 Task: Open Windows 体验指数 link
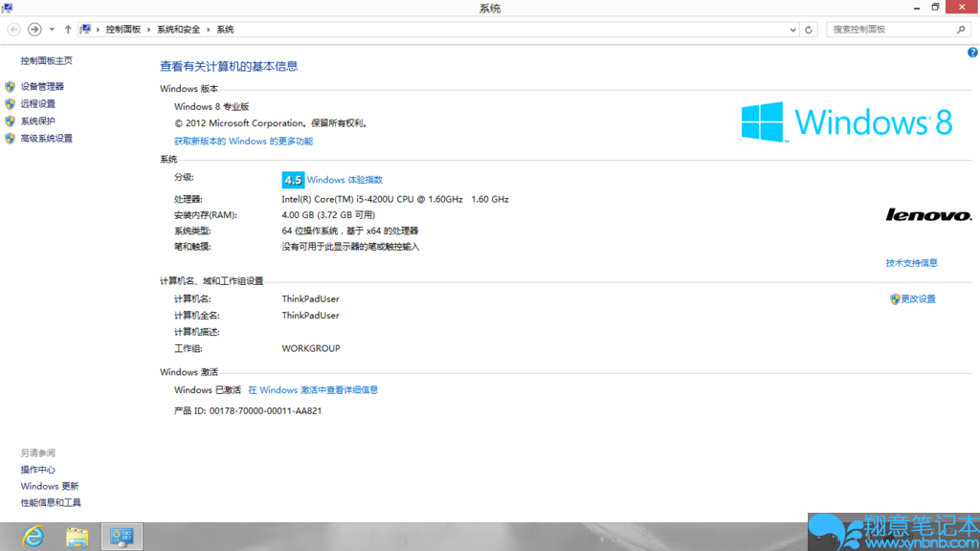(345, 180)
